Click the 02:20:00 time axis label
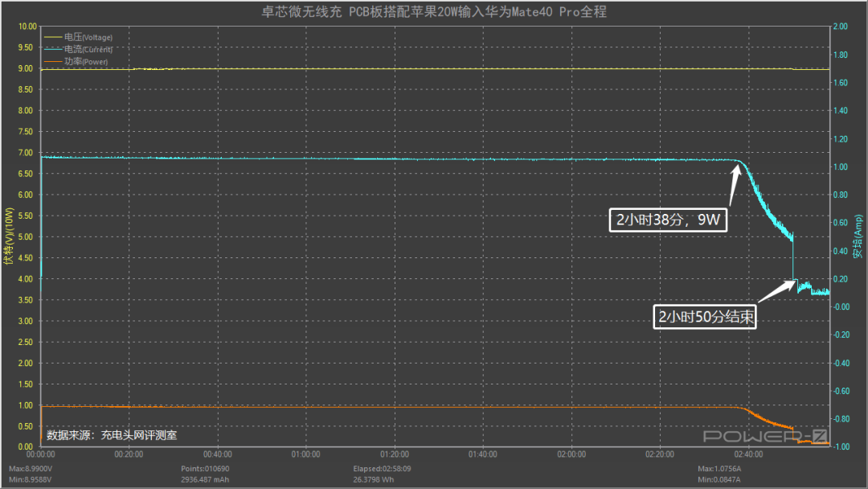Image resolution: width=868 pixels, height=489 pixels. click(660, 454)
